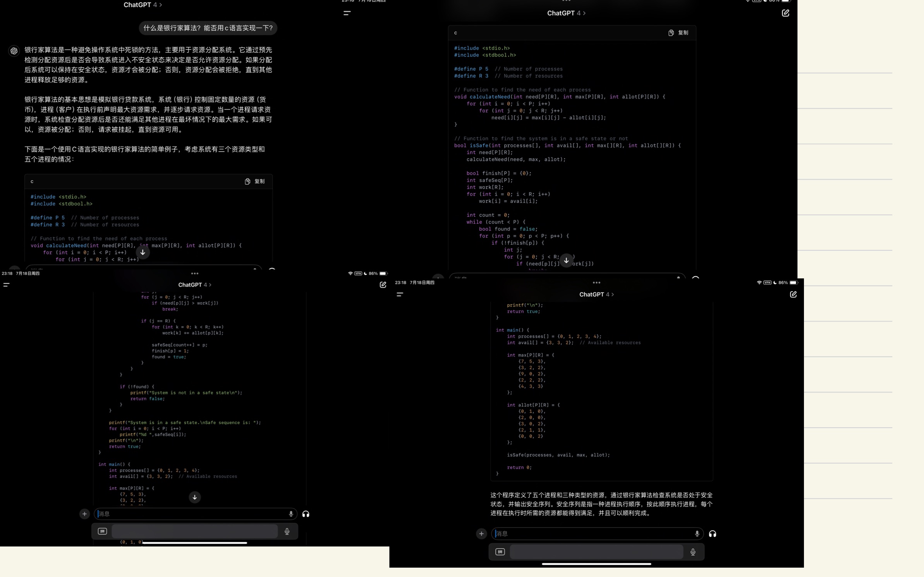
Task: Tap the ChatGPT logo beside the response
Action: [14, 51]
